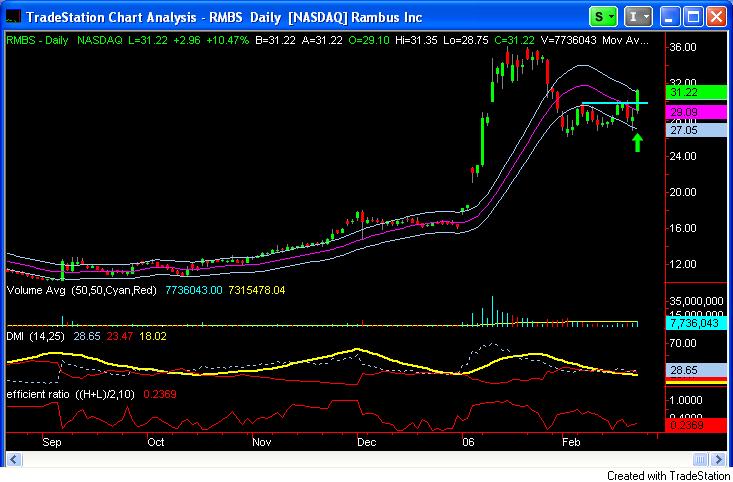Select the 'Volume Avg (50,50,Cyan,Red)' label
The width and height of the screenshot is (733, 482).
[x=82, y=290]
